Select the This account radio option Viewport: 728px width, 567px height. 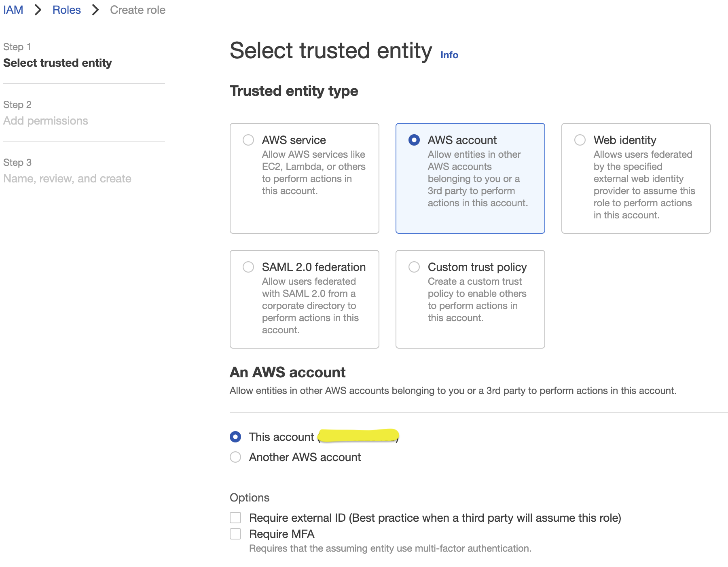235,437
